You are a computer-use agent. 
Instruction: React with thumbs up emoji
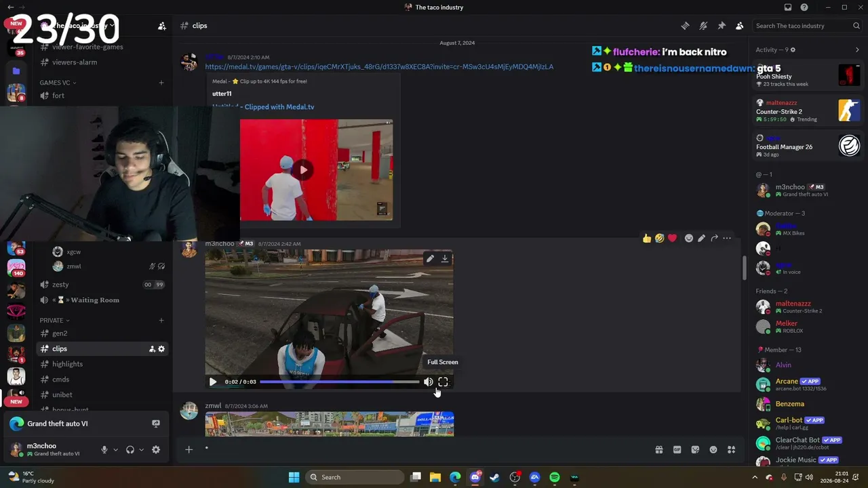647,238
